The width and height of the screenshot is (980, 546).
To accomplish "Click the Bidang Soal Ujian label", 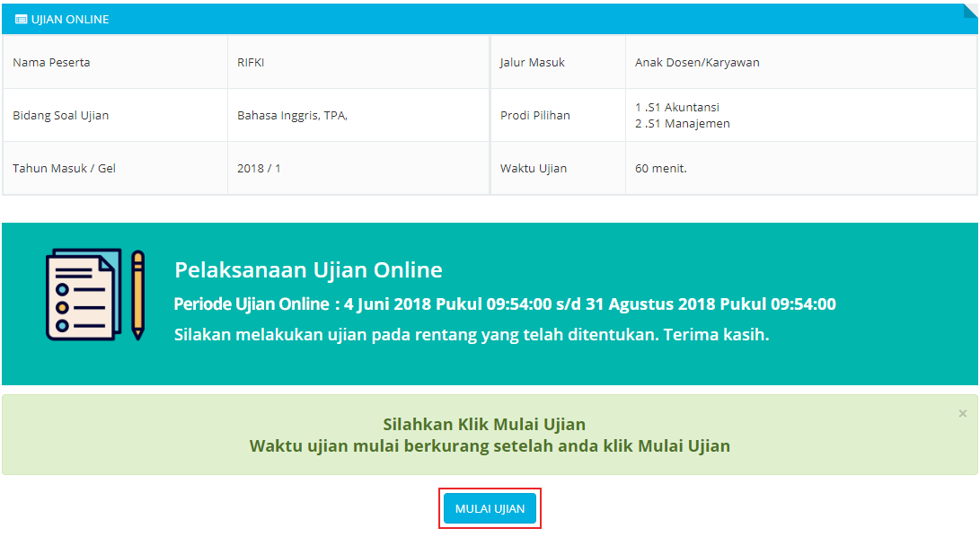I will click(x=61, y=115).
